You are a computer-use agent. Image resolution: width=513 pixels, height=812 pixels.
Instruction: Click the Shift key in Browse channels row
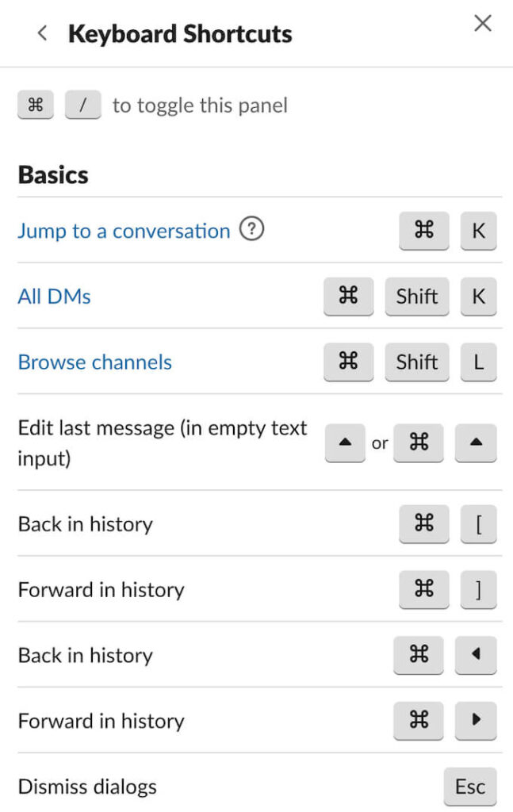tap(417, 362)
